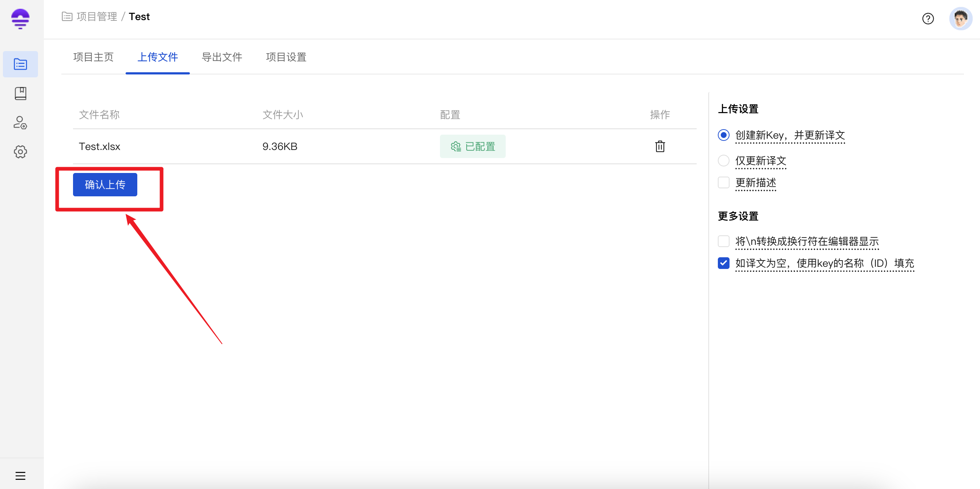Click the folder icon in breadcrumb

coord(67,16)
